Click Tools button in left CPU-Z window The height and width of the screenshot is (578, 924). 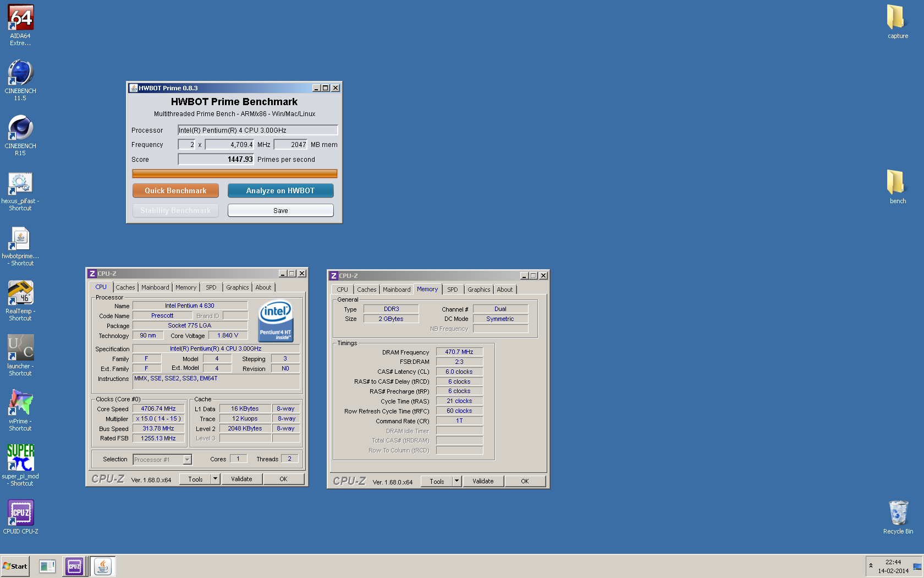click(195, 479)
